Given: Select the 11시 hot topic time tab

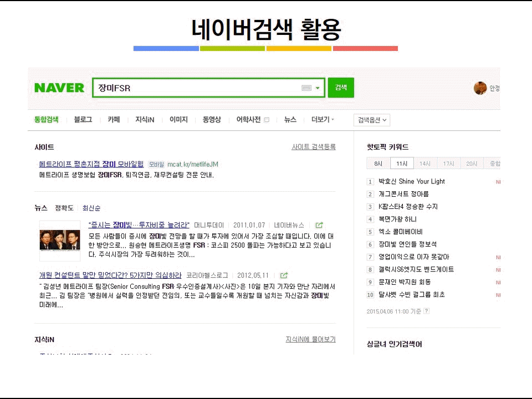Looking at the screenshot, I should click(402, 163).
